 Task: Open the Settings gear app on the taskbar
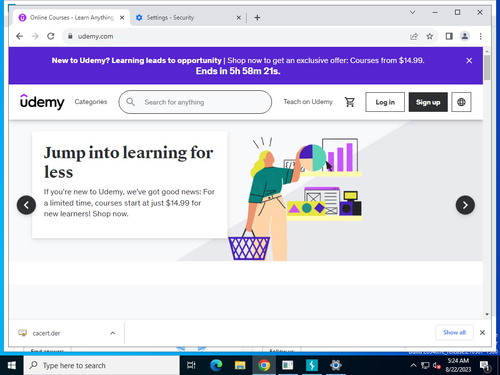pyautogui.click(x=336, y=365)
